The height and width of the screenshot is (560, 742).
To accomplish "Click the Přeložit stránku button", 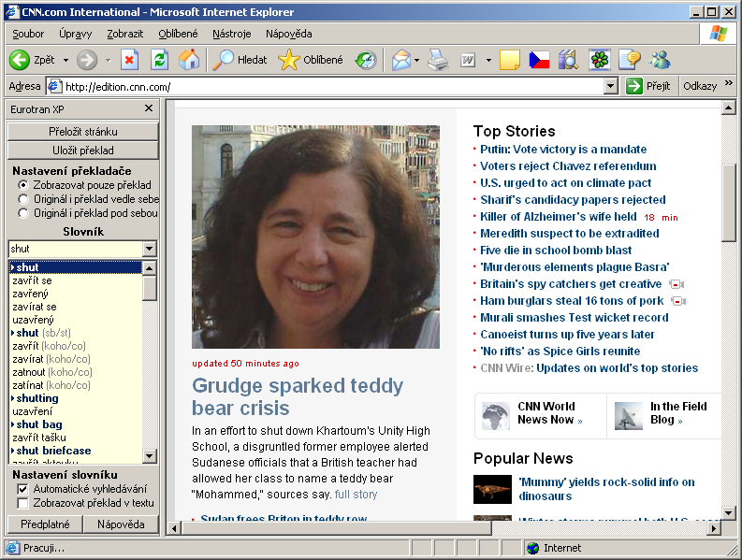I will tap(83, 132).
